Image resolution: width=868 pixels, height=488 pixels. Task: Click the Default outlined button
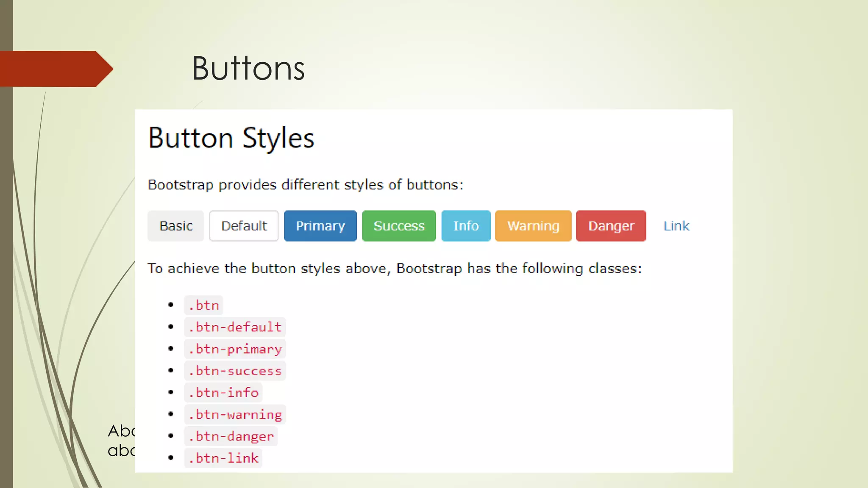point(244,226)
